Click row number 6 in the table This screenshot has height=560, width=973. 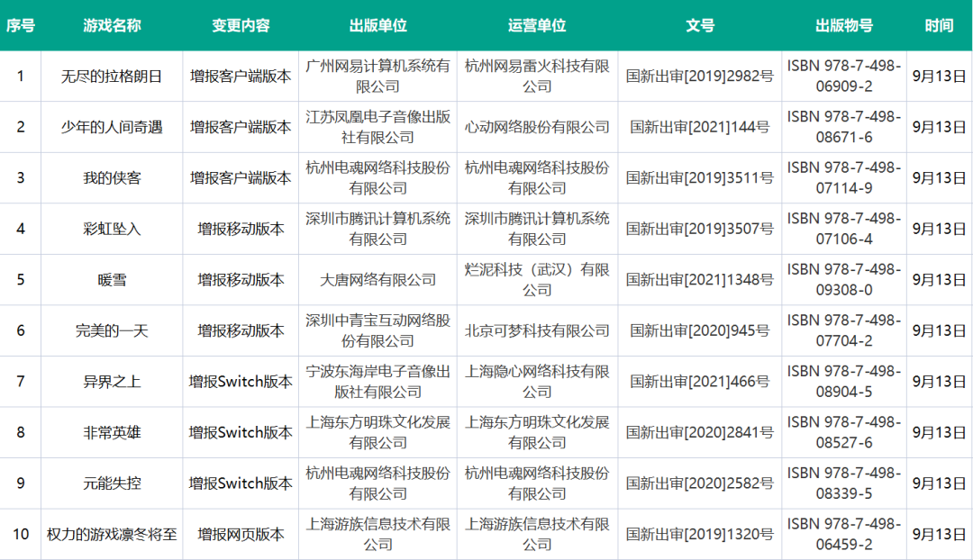(21, 330)
